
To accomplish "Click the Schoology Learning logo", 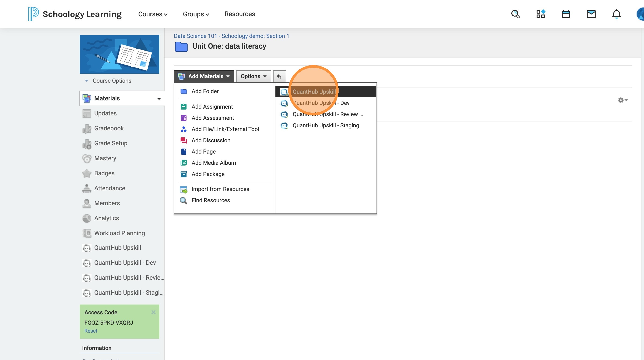I will (75, 14).
